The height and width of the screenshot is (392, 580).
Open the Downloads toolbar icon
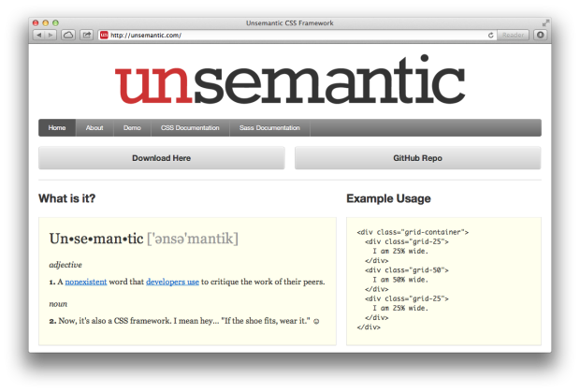(541, 35)
